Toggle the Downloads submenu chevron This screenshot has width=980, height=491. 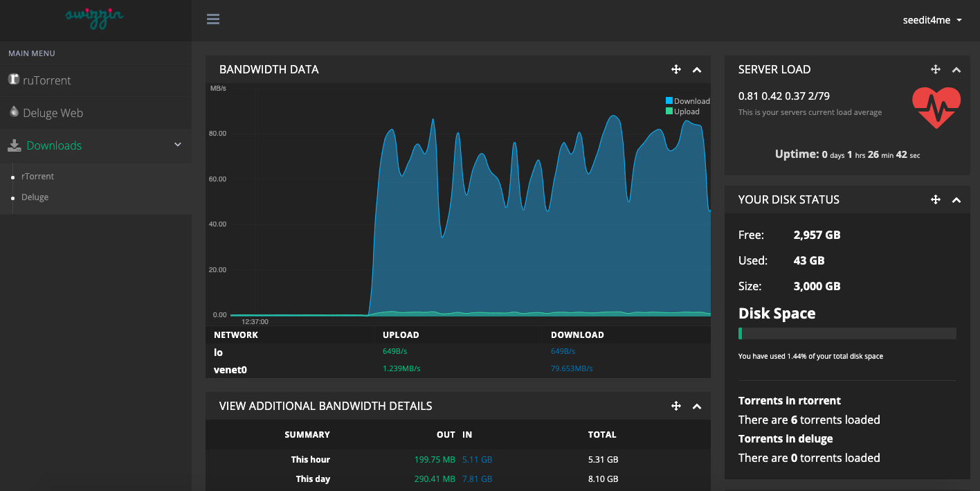(x=178, y=145)
